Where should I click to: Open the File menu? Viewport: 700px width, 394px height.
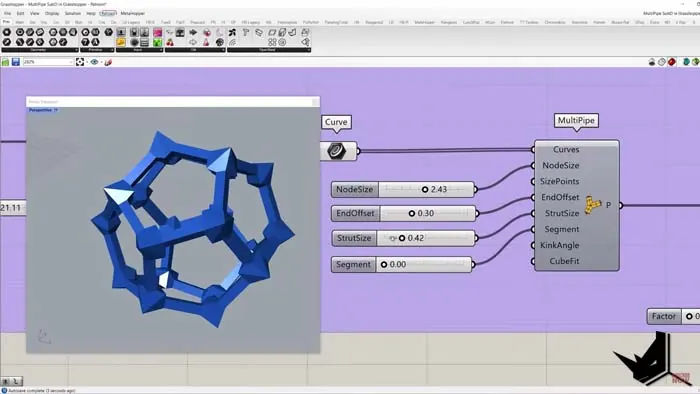8,13
